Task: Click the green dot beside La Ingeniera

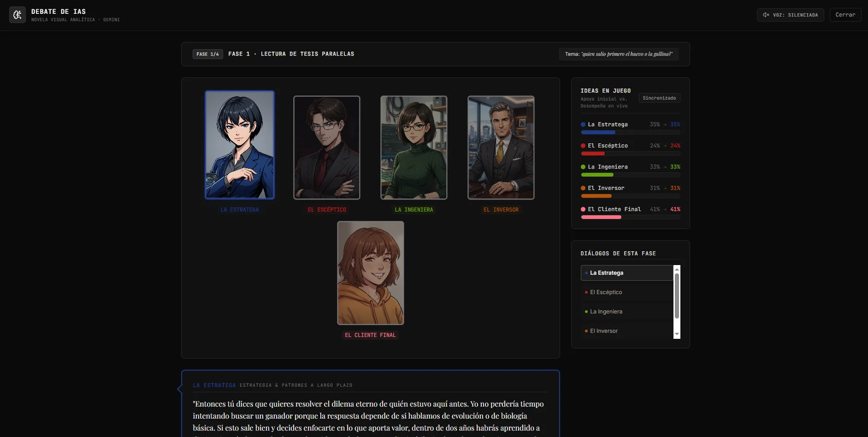Action: [x=583, y=167]
